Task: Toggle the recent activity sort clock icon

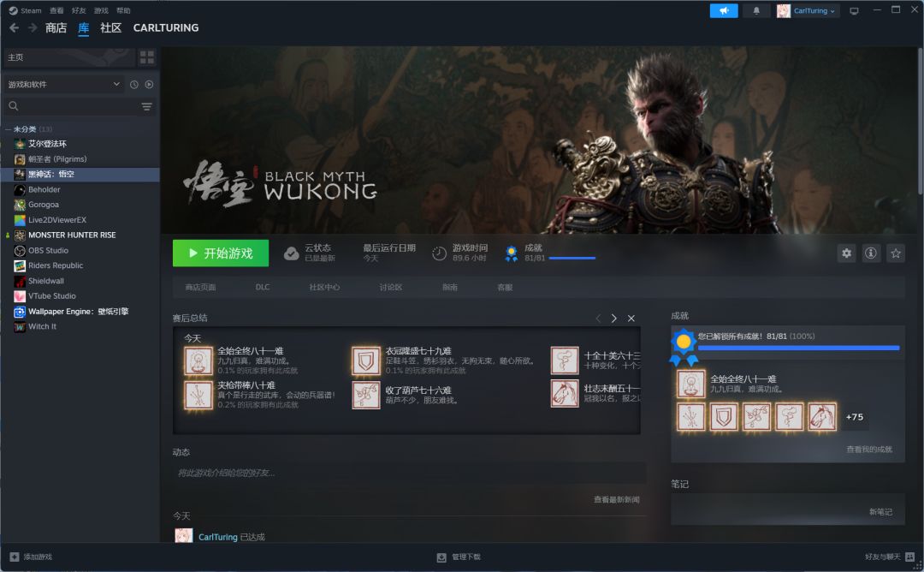Action: coord(133,84)
